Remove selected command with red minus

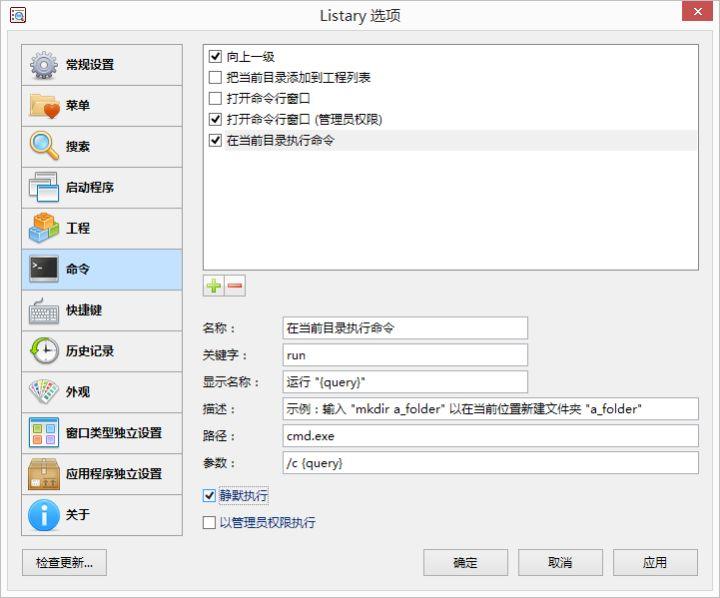(x=235, y=286)
